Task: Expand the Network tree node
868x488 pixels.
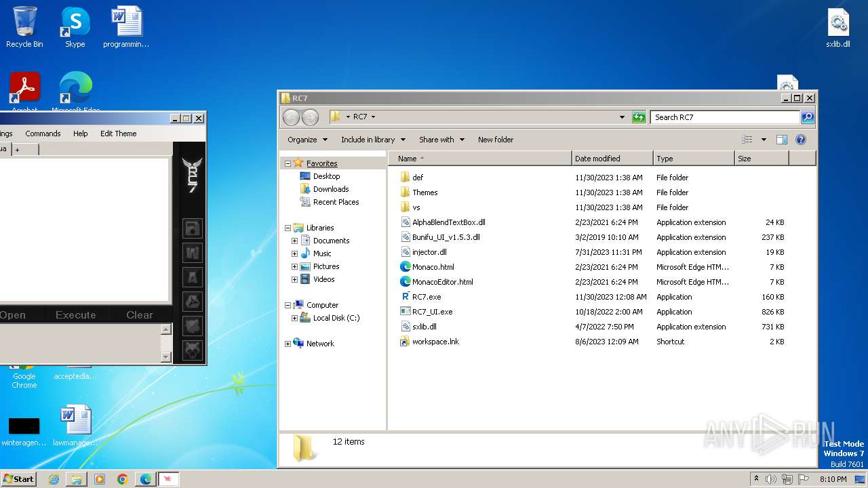Action: coord(288,344)
